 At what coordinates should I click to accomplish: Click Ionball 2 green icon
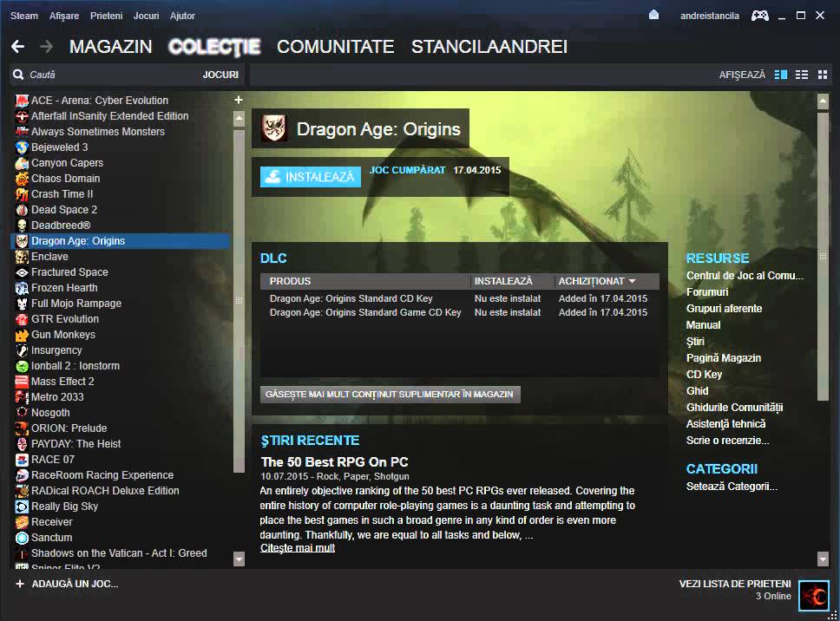pyautogui.click(x=22, y=366)
